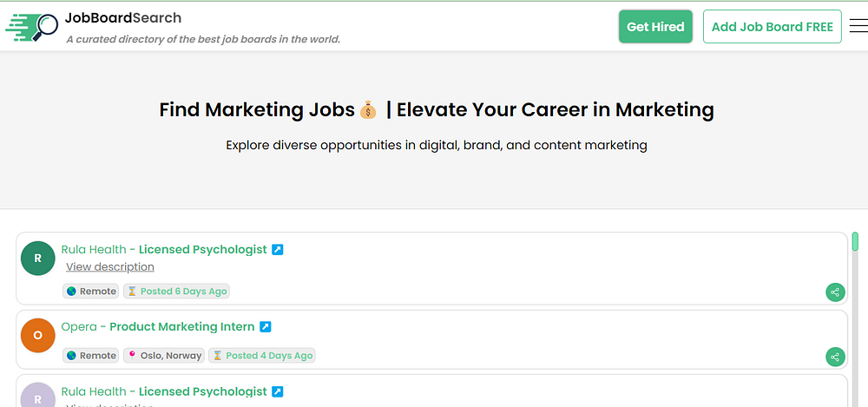
Task: Click the green R avatar for Rula Health
Action: tap(37, 258)
